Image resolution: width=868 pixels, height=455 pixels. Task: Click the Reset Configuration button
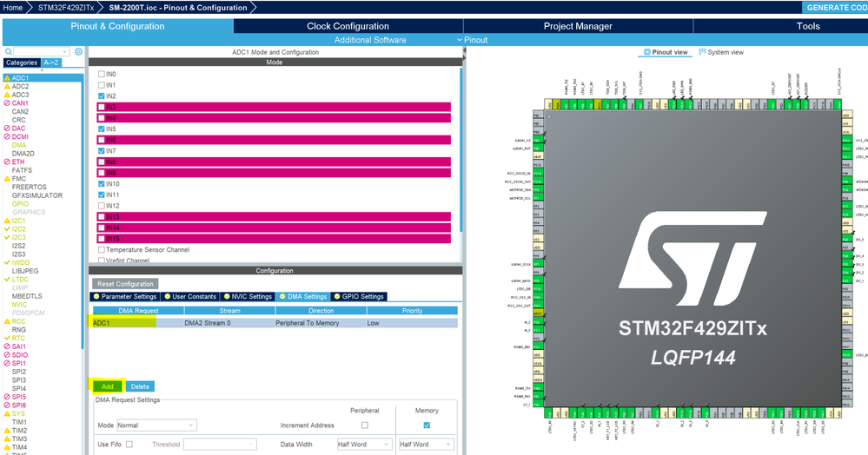[x=125, y=284]
